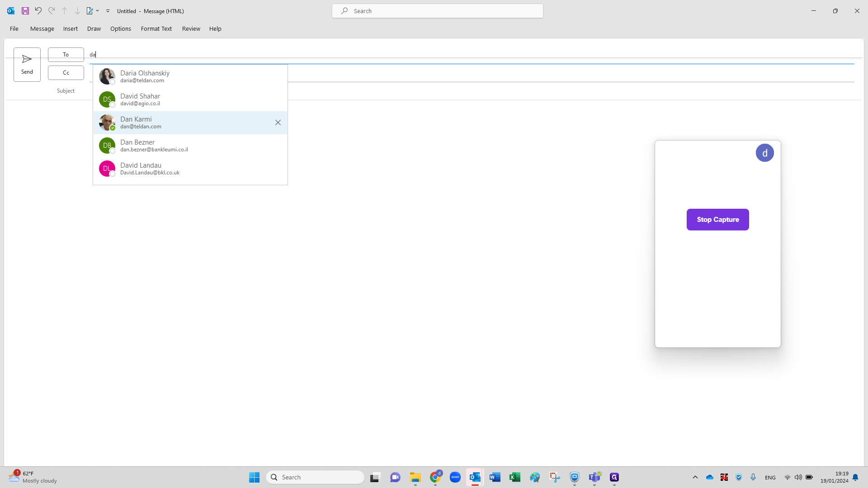The image size is (868, 488).
Task: Open Task View from taskbar
Action: click(375, 477)
